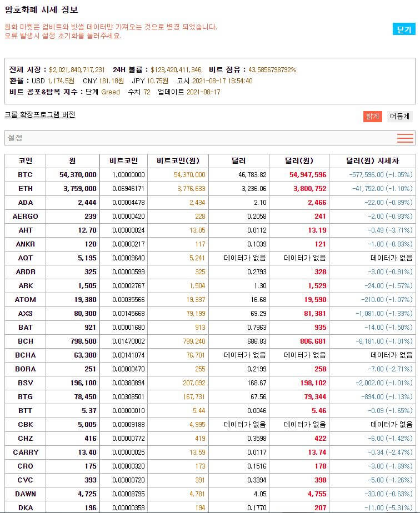The height and width of the screenshot is (513, 420).
Task: Switch to 밝게 light theme
Action: (373, 116)
